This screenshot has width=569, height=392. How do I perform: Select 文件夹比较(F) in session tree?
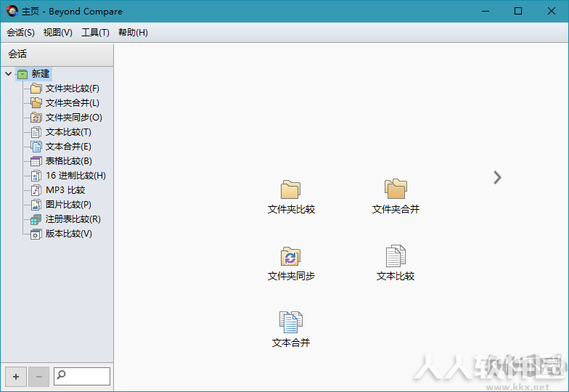click(x=73, y=89)
